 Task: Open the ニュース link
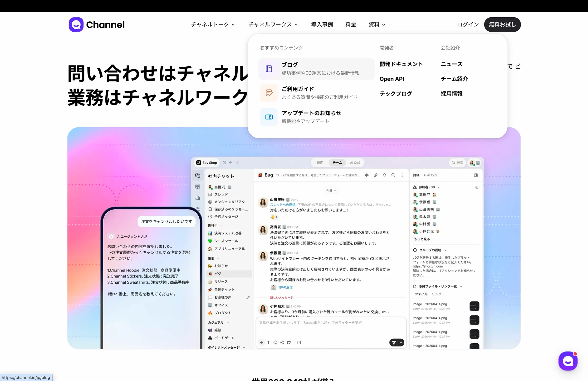(452, 64)
